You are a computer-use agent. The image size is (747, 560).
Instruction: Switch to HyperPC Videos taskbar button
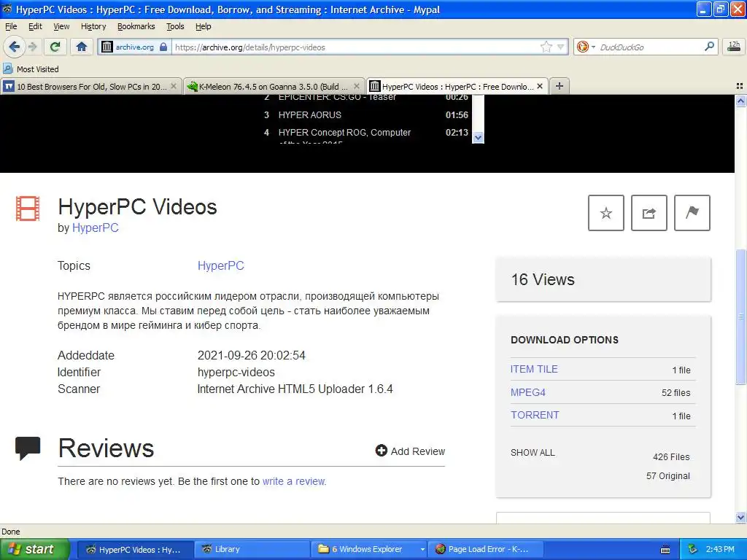tap(135, 549)
